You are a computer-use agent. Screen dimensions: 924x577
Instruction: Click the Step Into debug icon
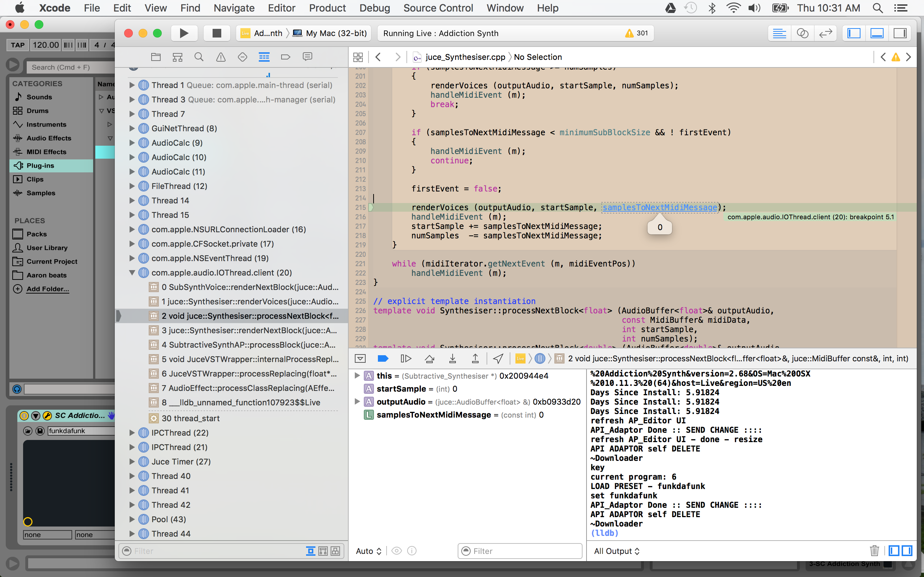(452, 358)
